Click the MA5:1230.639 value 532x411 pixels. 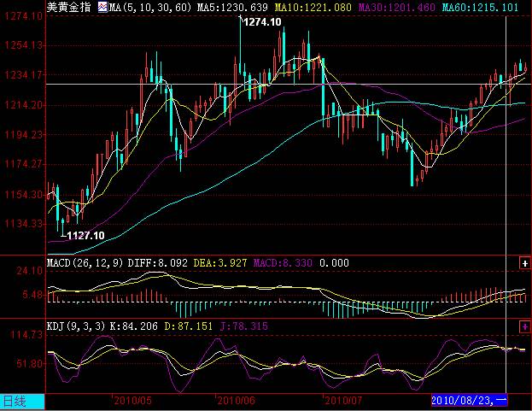pyautogui.click(x=232, y=7)
